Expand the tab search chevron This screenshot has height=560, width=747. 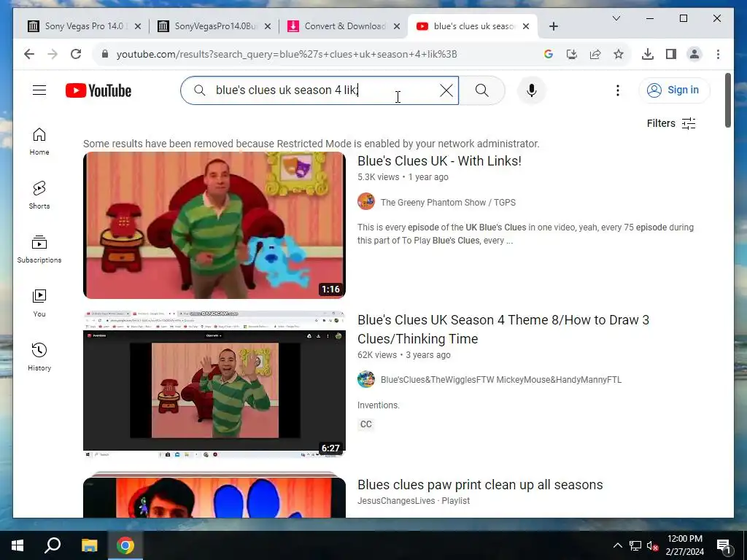[616, 18]
